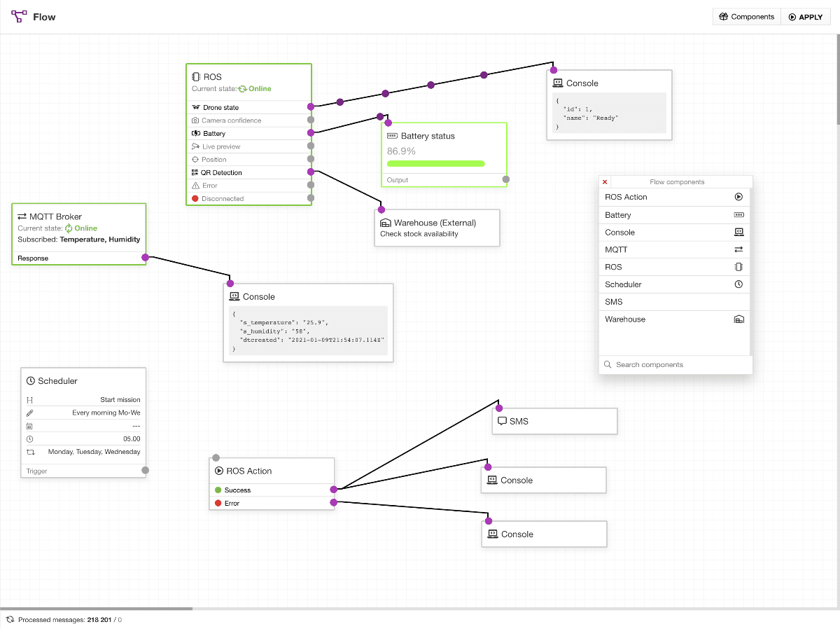Click the drone icon next to Drone state
The height and width of the screenshot is (629, 840).
pos(195,106)
